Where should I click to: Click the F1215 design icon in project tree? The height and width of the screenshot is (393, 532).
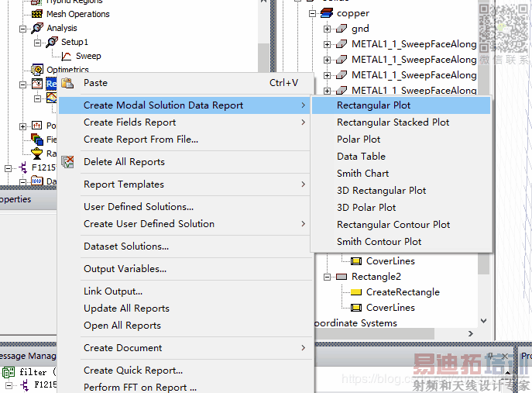click(x=23, y=167)
